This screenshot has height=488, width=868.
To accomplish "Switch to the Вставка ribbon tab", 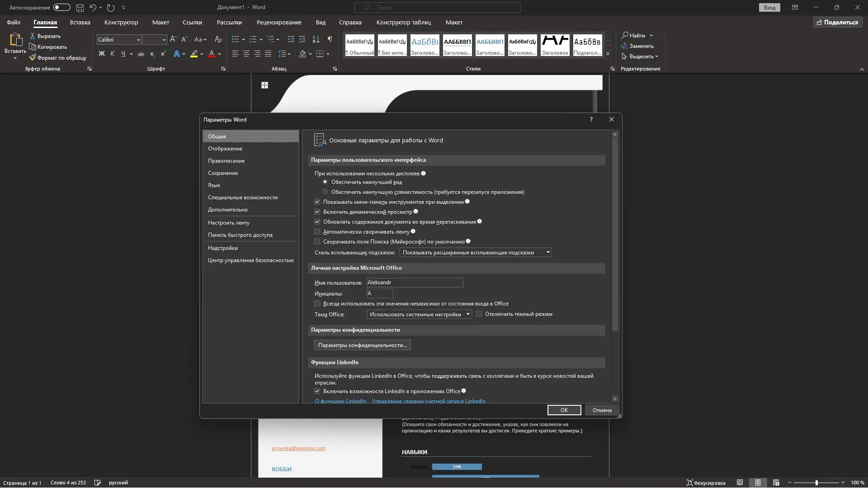I will pyautogui.click(x=80, y=22).
